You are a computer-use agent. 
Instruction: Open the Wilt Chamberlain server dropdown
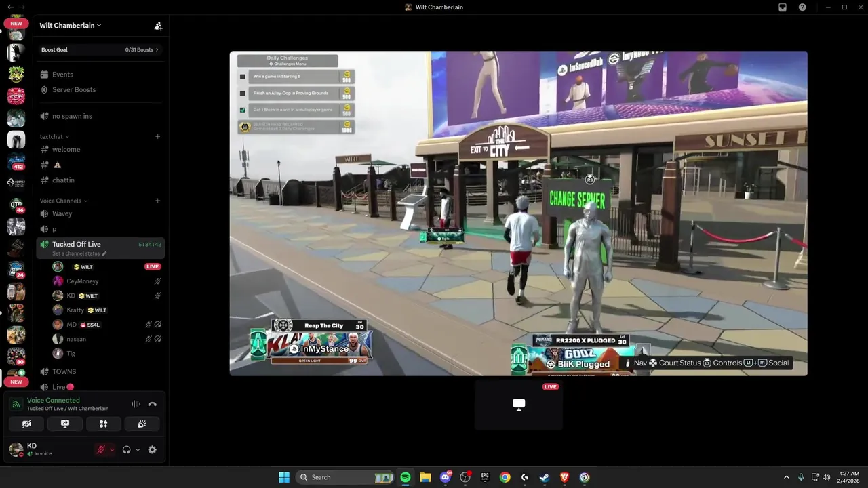coord(71,26)
